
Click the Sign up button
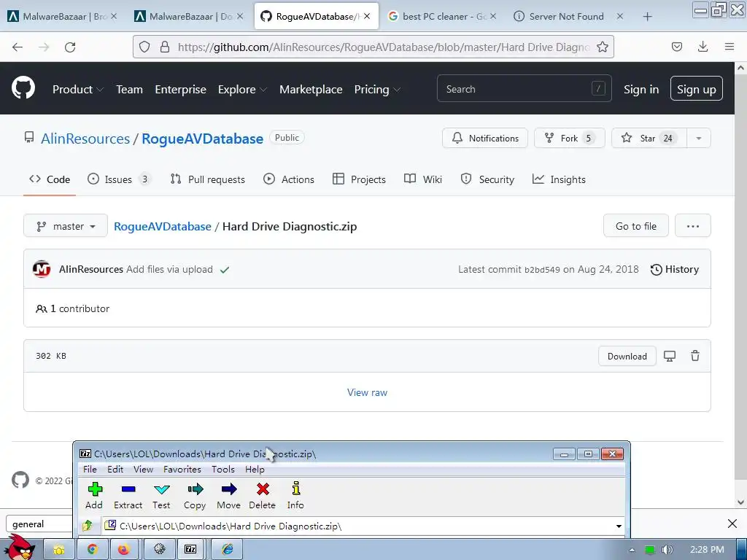[x=696, y=89]
